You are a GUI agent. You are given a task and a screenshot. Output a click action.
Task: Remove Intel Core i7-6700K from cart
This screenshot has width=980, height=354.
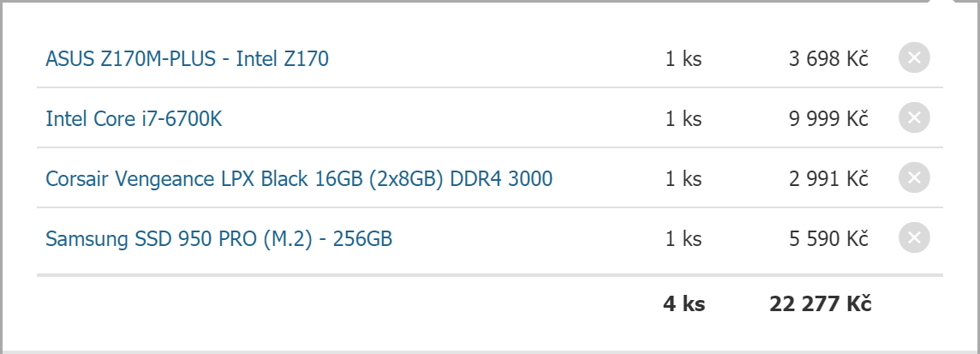pos(914,118)
